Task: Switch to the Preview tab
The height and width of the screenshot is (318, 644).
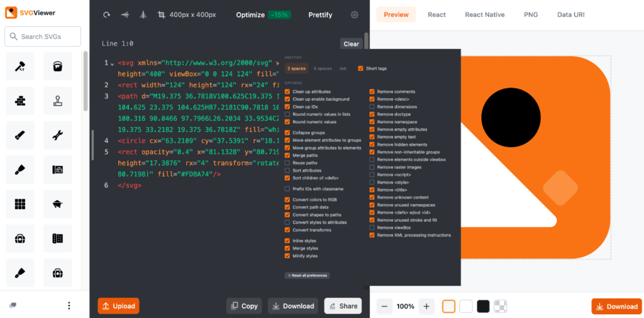Action: 396,15
